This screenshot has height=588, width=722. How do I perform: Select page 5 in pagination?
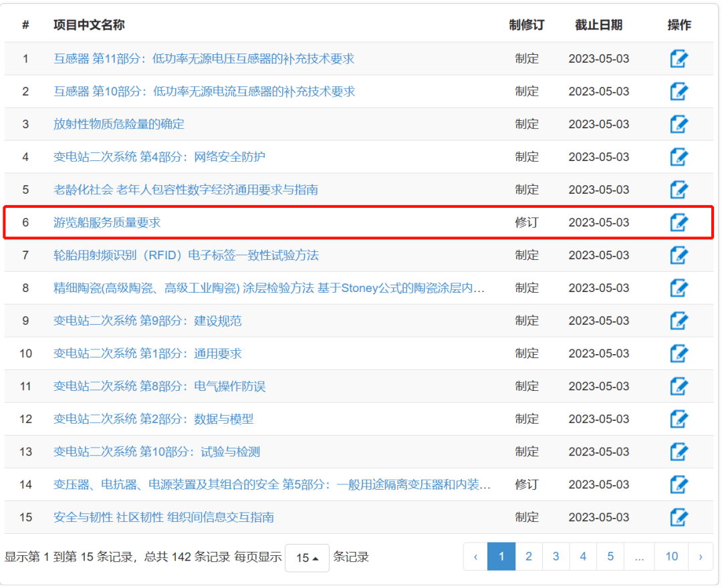610,557
